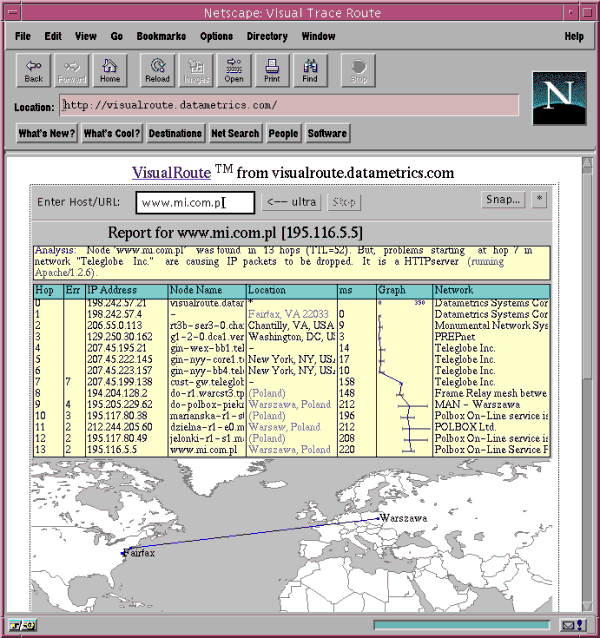Image resolution: width=600 pixels, height=638 pixels.
Task: Click IP address 206.55.0.113
Action: point(115,326)
